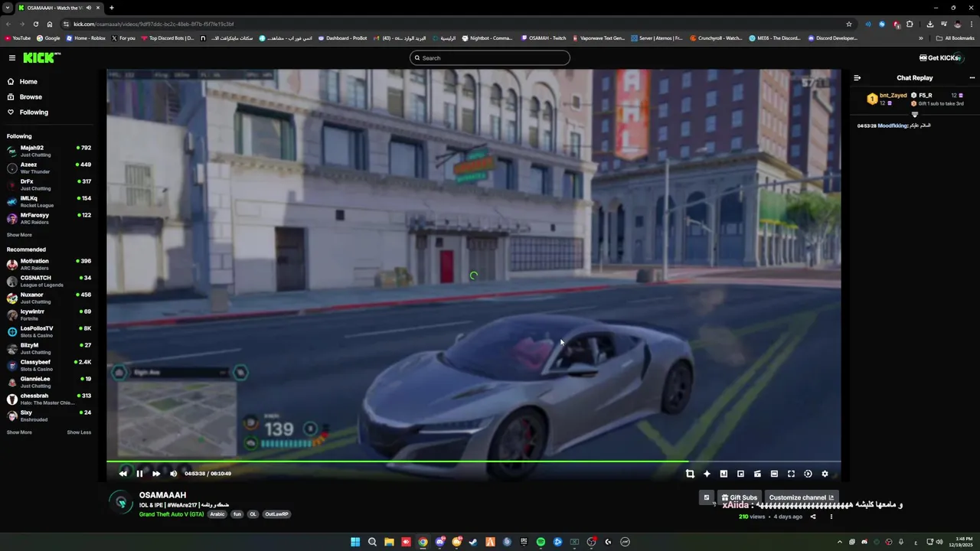Open Spotify from taskbar
980x551 pixels.
(541, 542)
